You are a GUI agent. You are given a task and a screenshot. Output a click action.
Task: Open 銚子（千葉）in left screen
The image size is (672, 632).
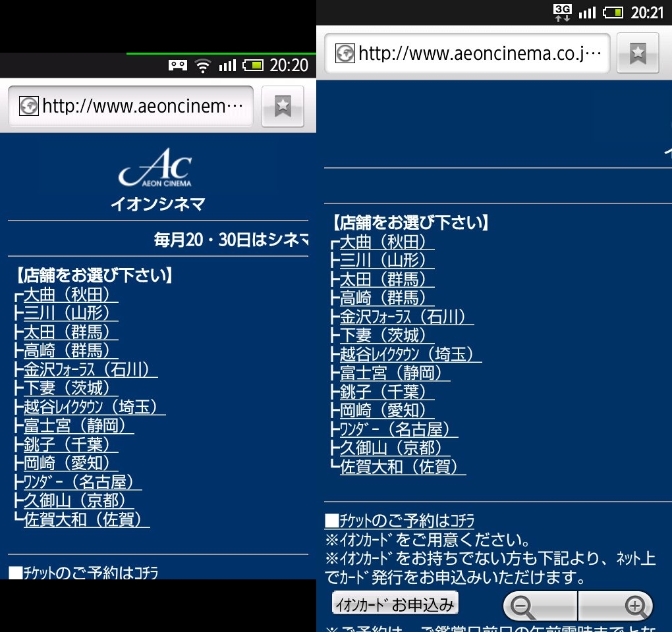pos(70,444)
